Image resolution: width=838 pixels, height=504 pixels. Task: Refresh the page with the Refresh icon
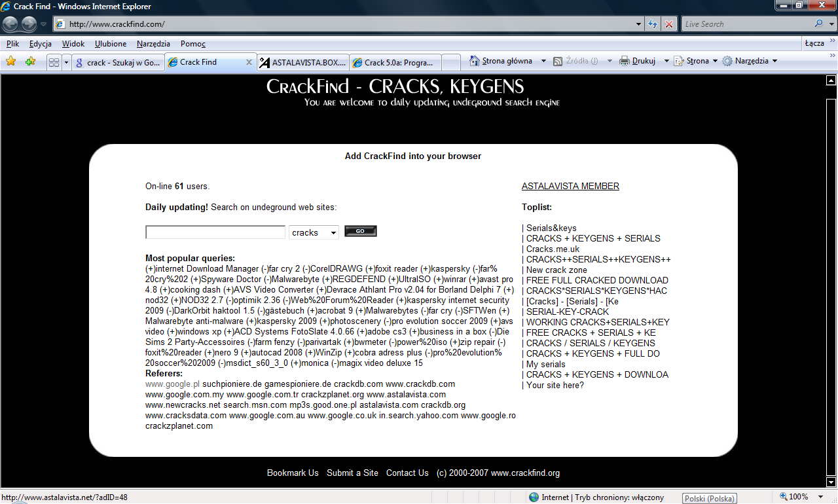pos(653,24)
